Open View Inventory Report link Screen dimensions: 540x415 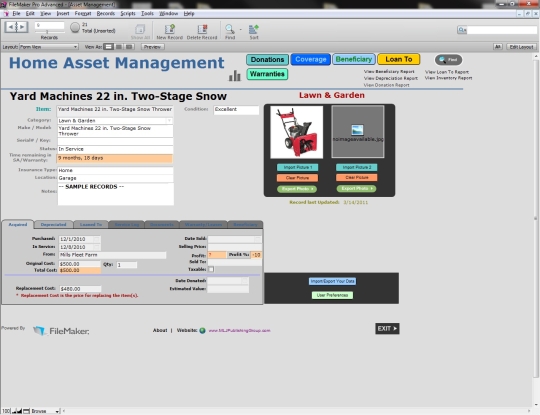point(448,78)
